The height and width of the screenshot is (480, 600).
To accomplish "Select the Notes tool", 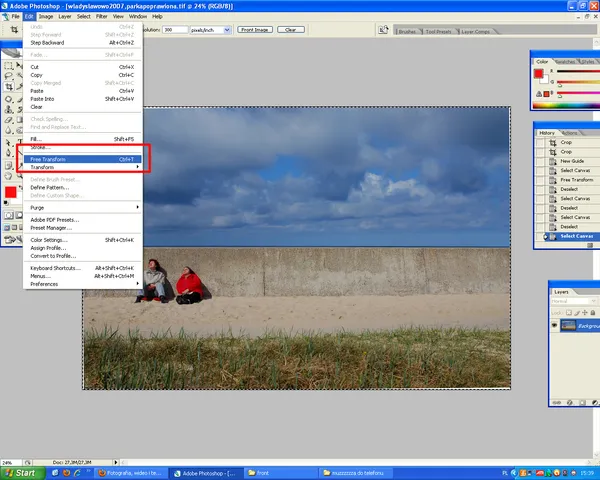I will (x=8, y=166).
